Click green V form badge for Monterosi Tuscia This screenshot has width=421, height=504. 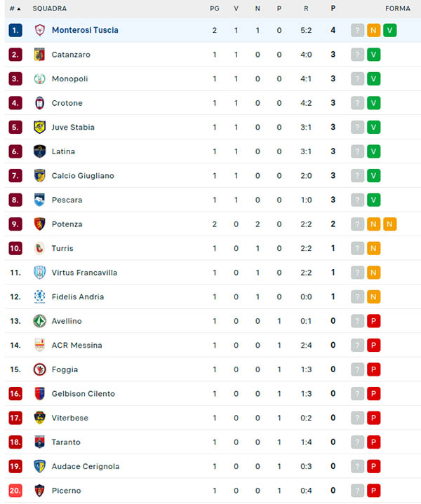click(390, 30)
